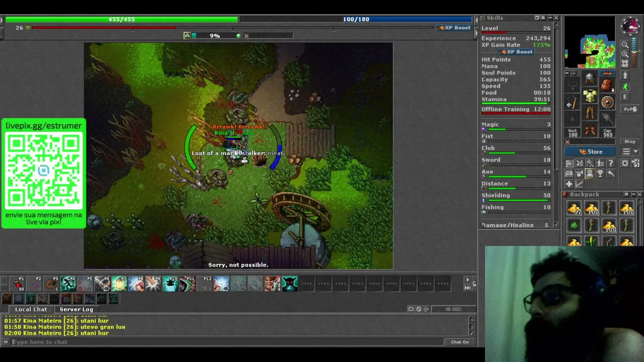Image resolution: width=644 pixels, height=362 pixels.
Task: Click the helmet equipment slot
Action: [590, 78]
